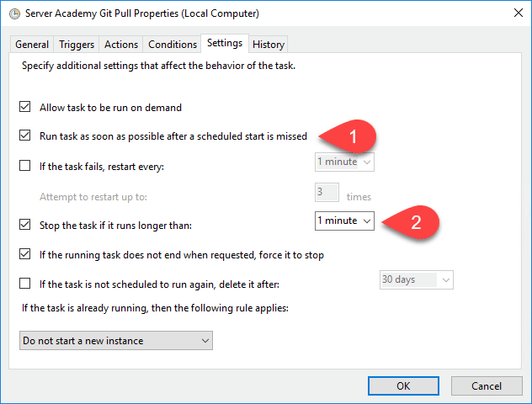
Task: Click the Cancel button
Action: [487, 386]
